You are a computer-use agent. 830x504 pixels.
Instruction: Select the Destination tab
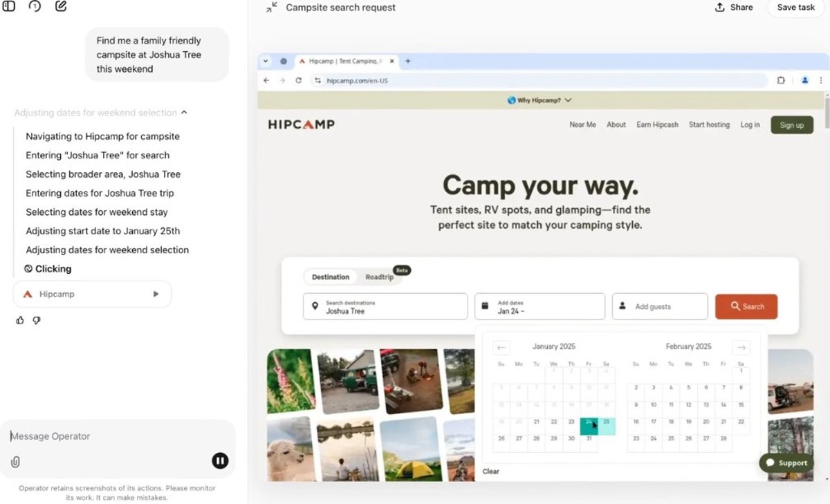pyautogui.click(x=331, y=277)
